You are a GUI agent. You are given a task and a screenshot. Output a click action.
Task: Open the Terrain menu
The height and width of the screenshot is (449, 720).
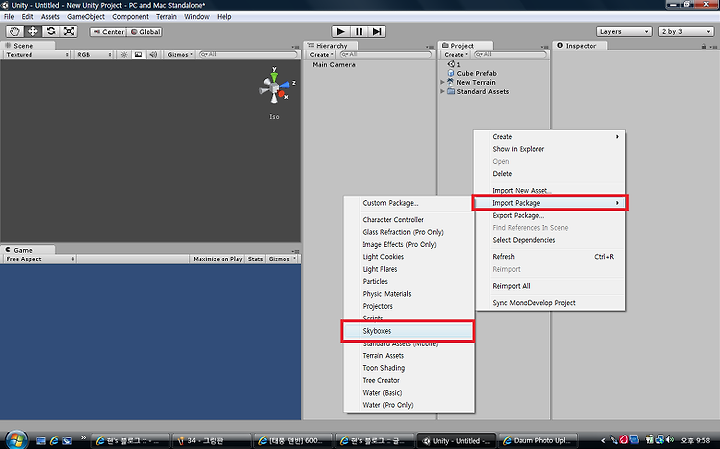click(x=166, y=17)
